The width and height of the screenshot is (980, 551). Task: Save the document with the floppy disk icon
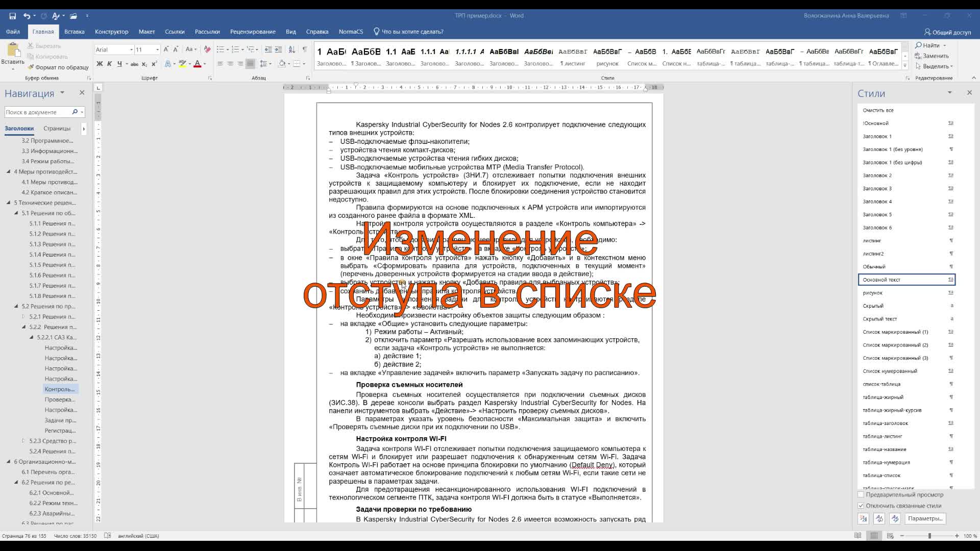pos(12,16)
